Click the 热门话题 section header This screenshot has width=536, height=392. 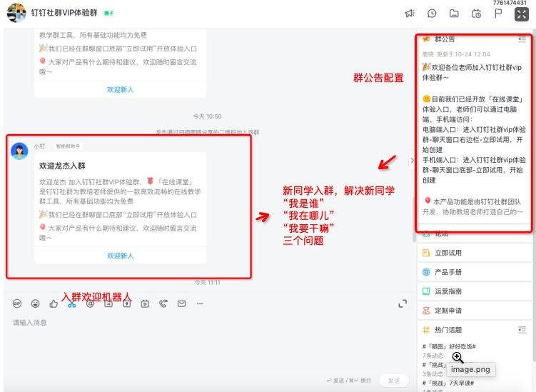click(447, 330)
